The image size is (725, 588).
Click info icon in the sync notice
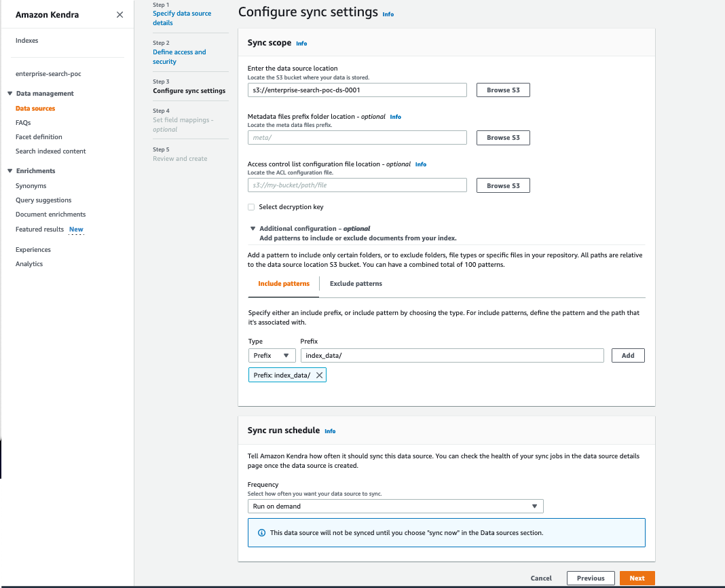[x=261, y=533]
